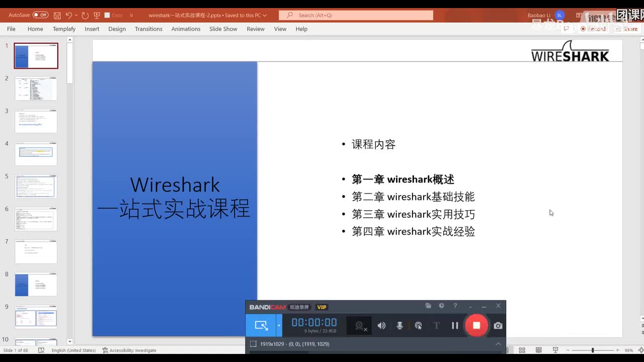Collapse Bandicam panel with chevron arrow
Image resolution: width=644 pixels, height=362 pixels.
[x=498, y=344]
